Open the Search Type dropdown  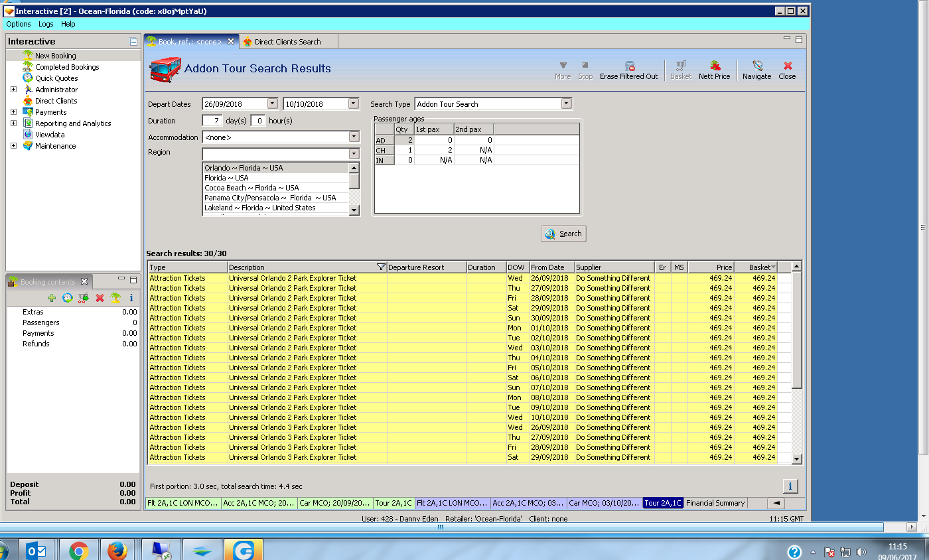(565, 104)
